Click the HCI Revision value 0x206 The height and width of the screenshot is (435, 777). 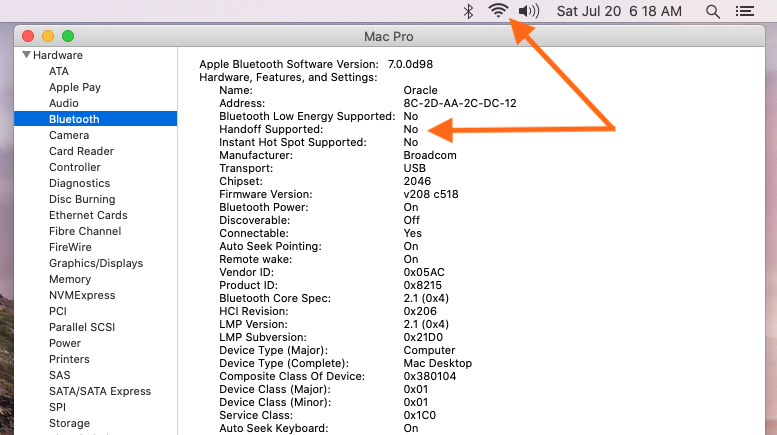pos(420,311)
